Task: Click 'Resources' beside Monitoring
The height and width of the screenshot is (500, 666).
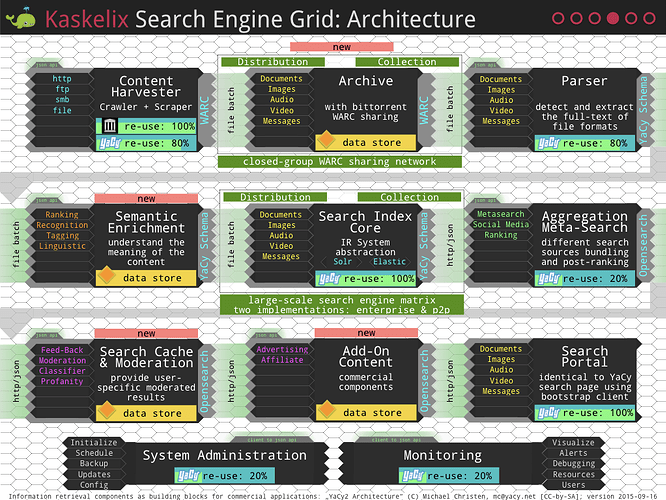Action: point(573,475)
